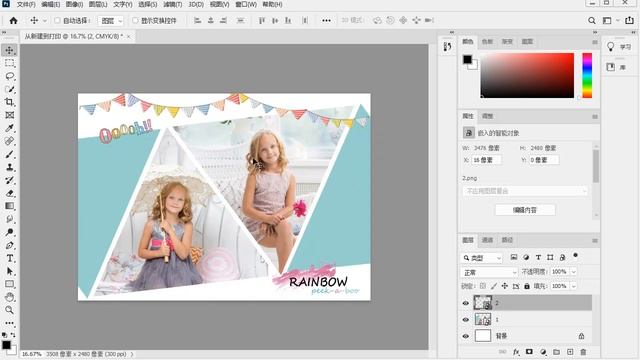Viewport: 640px width, 360px height.
Task: Open the blend mode 正常 dropdown
Action: click(489, 272)
